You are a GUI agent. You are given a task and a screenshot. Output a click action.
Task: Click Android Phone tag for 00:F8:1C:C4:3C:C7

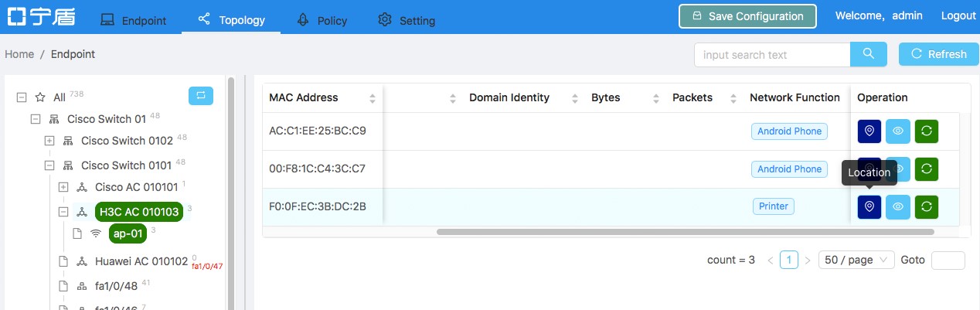[789, 169]
